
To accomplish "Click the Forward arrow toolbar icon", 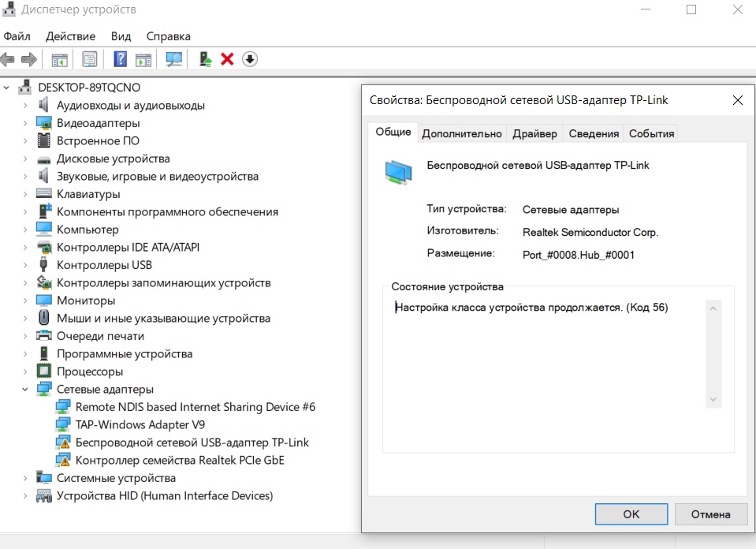I will pos(29,59).
